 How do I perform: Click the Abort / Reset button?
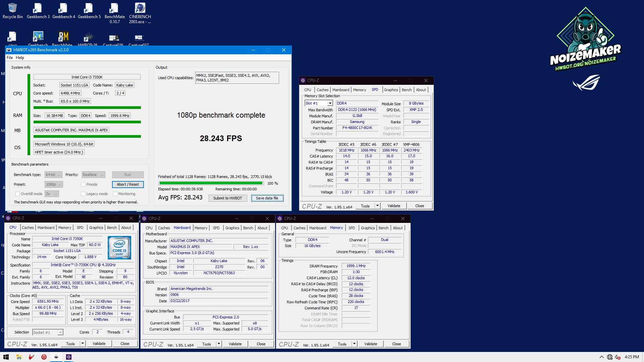click(x=128, y=184)
